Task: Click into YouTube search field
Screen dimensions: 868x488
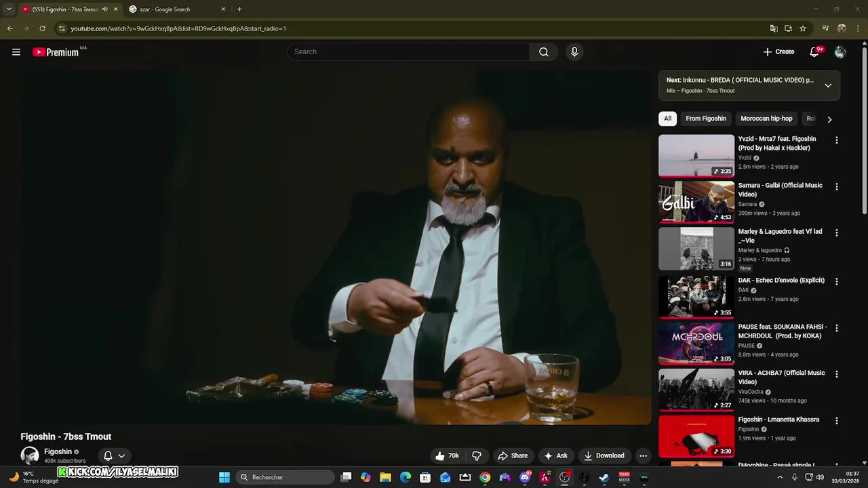Action: (x=408, y=52)
